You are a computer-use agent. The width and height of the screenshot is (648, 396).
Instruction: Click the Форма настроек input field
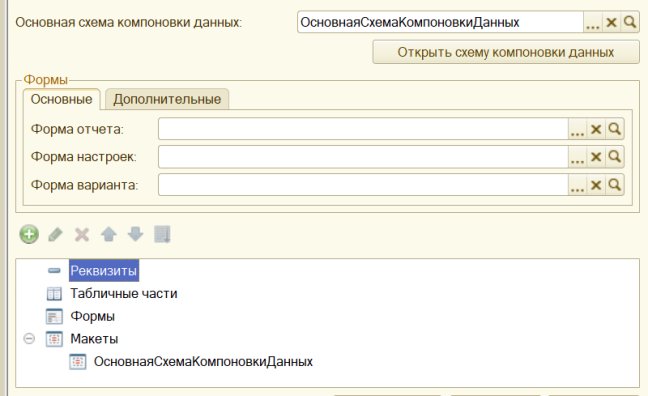click(x=363, y=157)
